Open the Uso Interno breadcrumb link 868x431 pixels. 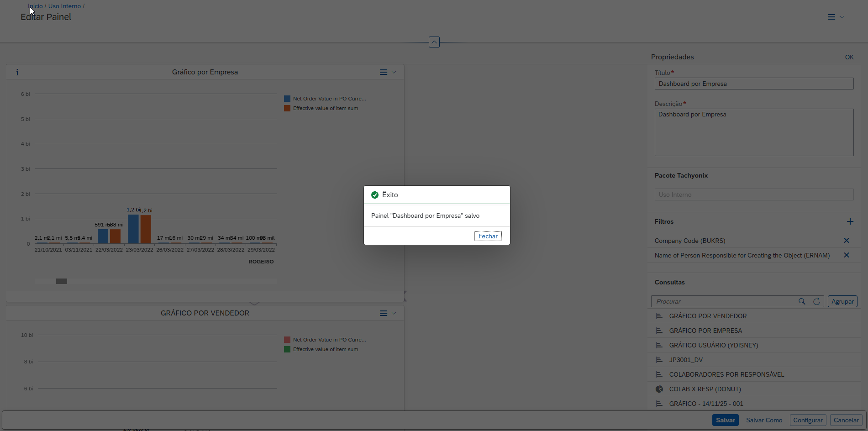click(x=64, y=6)
